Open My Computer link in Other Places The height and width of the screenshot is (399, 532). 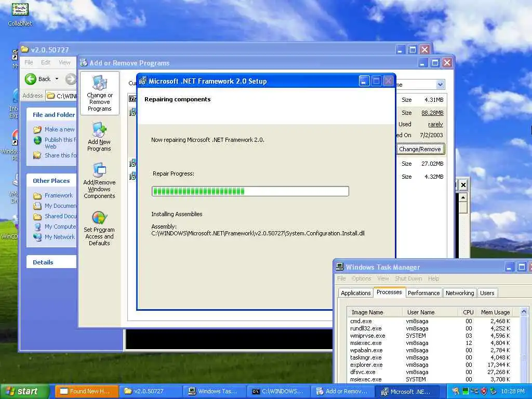60,227
